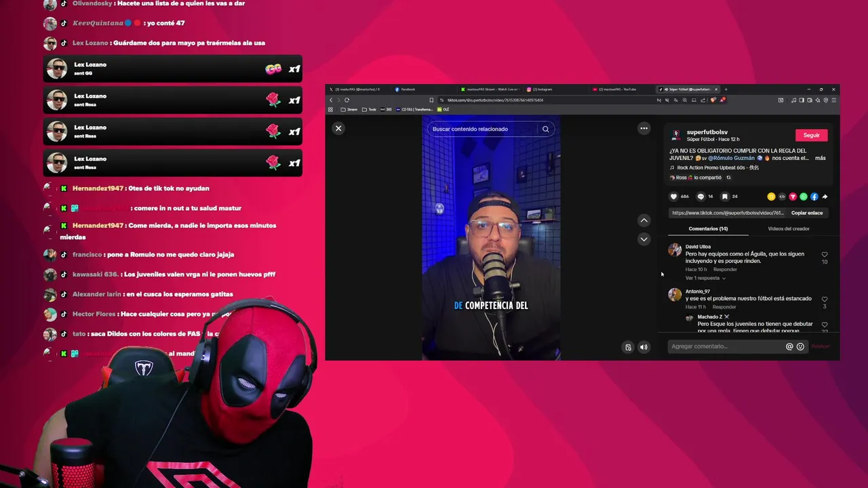Switch to the Kick stream browser tab
Viewport: 868px width, 488px height.
click(x=490, y=89)
